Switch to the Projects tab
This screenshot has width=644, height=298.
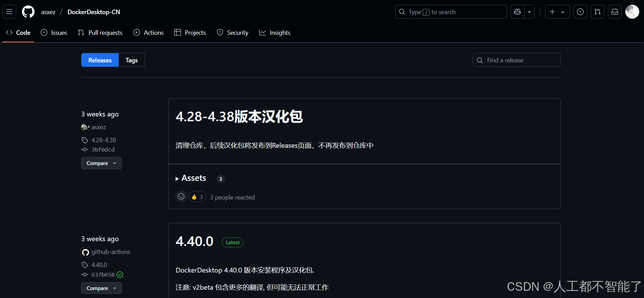tap(190, 32)
